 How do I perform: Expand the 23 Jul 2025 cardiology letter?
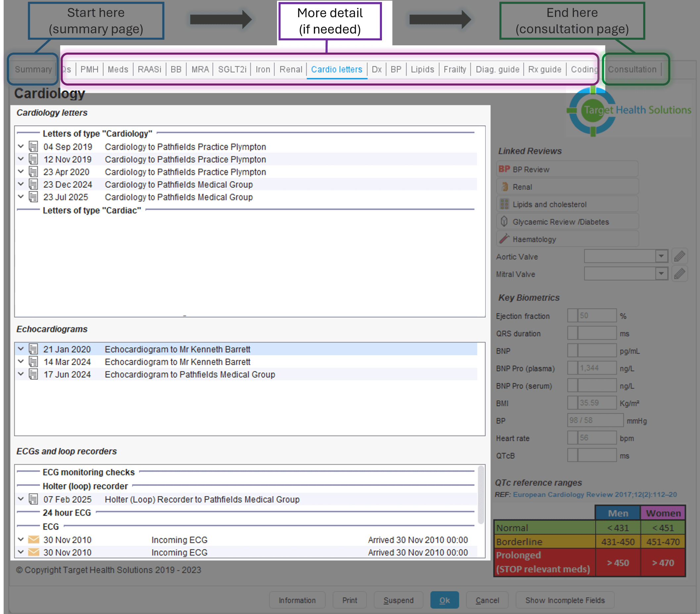coord(21,197)
